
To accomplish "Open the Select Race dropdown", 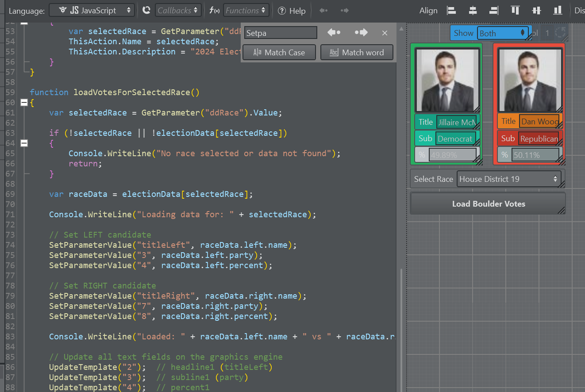I will tap(508, 179).
